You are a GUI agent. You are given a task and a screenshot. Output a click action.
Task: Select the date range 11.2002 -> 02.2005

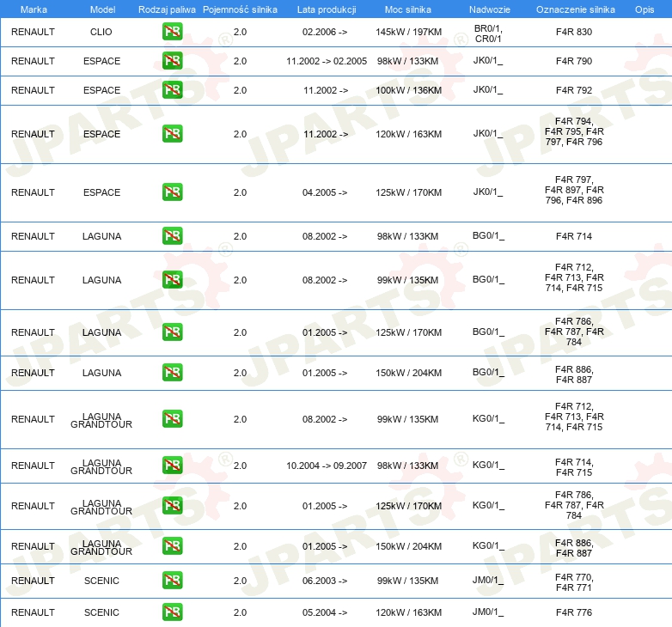coord(327,61)
